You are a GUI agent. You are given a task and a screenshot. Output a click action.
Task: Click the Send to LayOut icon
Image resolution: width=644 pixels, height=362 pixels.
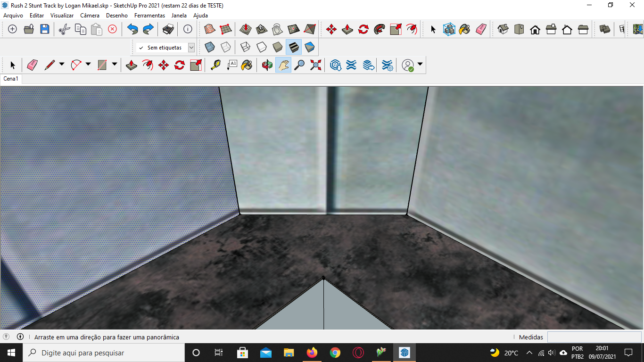(x=368, y=65)
